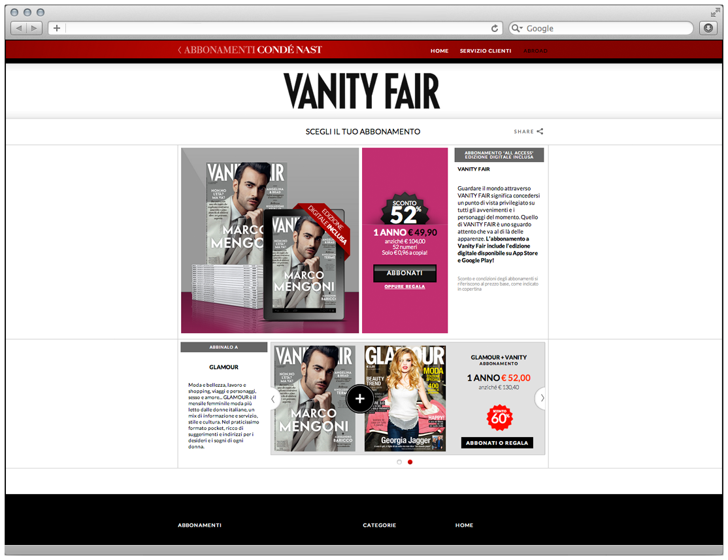Click the '1 ANNO € 52,00' bundle price
The height and width of the screenshot is (560, 728).
pos(499,378)
